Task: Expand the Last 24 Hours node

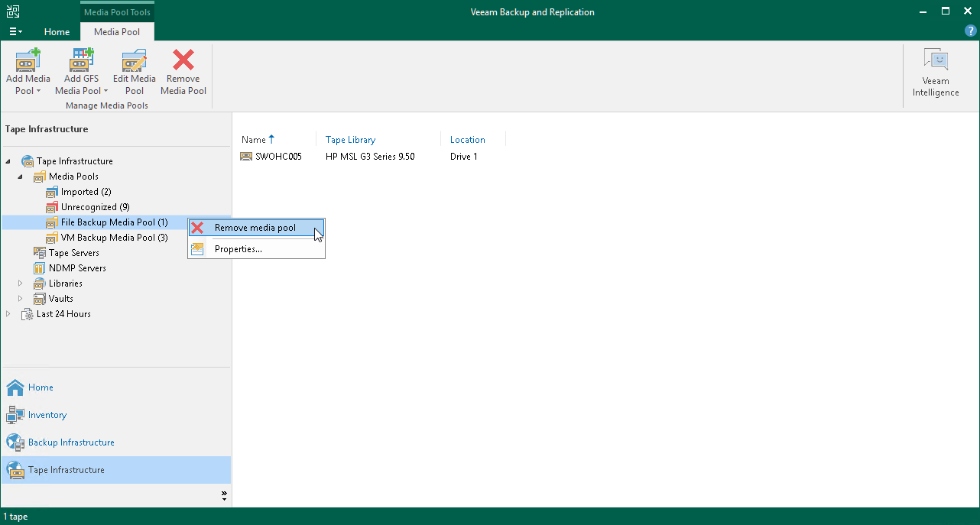Action: point(8,314)
